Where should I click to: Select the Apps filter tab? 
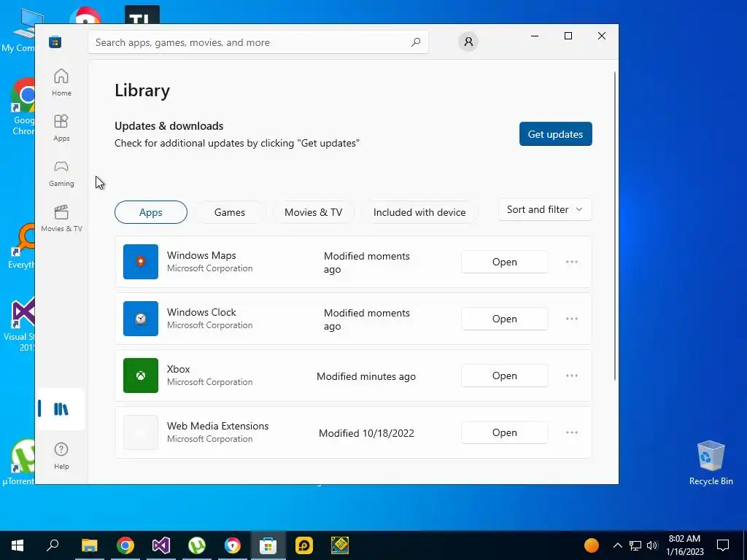pos(150,212)
